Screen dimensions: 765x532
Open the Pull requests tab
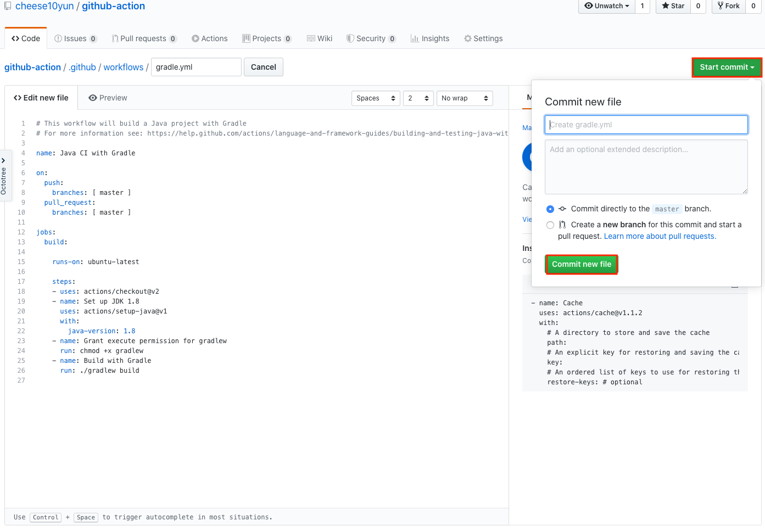pos(144,38)
